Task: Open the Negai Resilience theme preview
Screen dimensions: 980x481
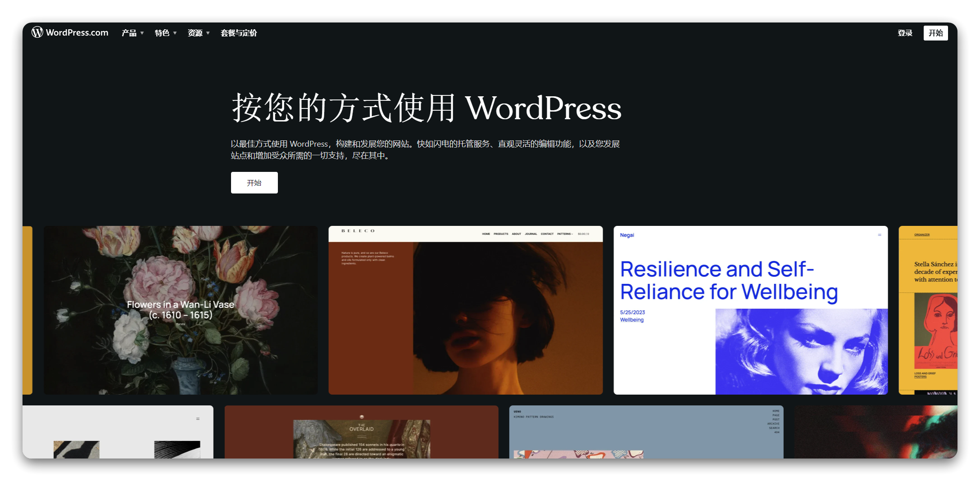Action: [x=751, y=310]
